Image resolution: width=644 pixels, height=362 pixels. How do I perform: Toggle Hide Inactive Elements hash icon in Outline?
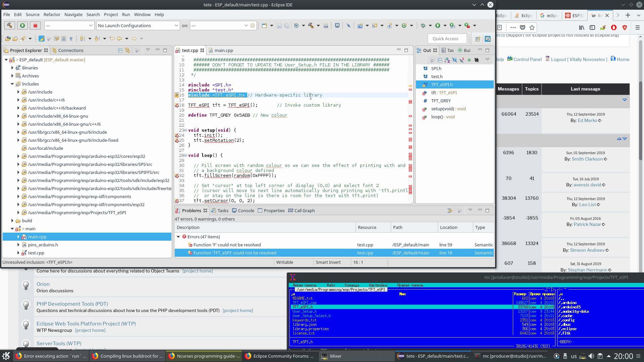tap(477, 60)
